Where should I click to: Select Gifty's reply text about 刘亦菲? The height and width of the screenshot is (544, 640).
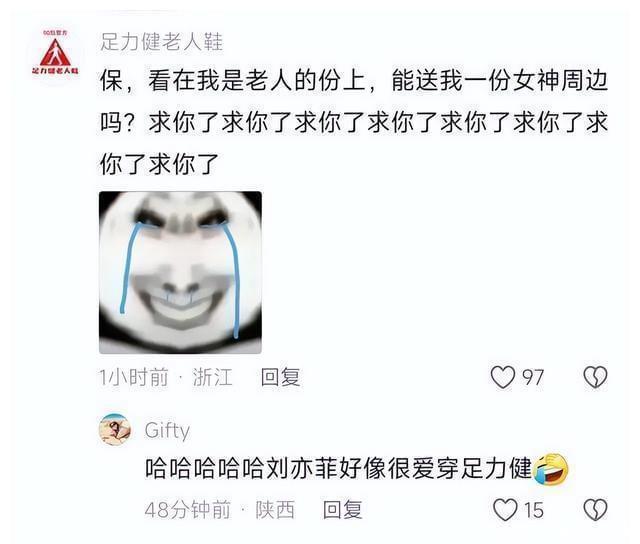coord(339,469)
